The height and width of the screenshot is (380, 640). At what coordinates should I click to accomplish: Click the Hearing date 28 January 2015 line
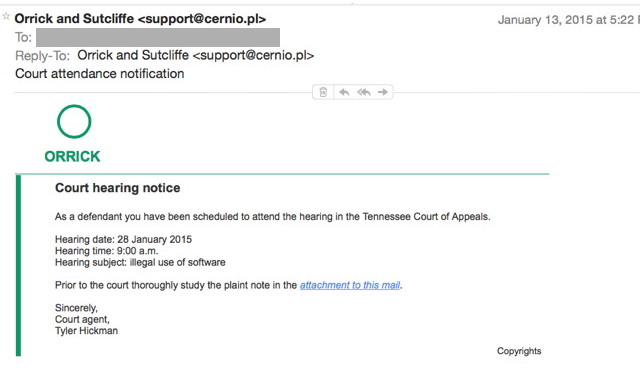tap(123, 239)
